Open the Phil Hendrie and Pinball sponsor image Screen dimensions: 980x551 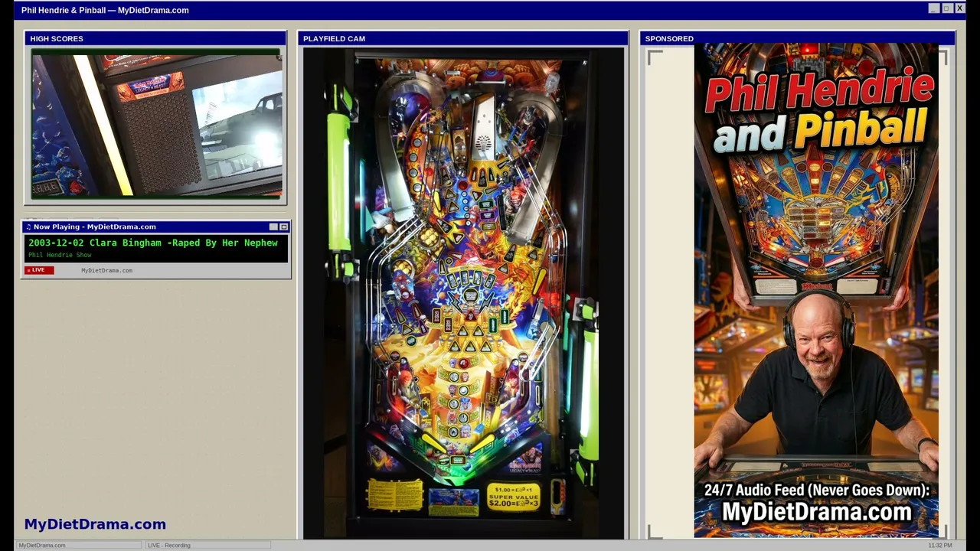[816, 291]
